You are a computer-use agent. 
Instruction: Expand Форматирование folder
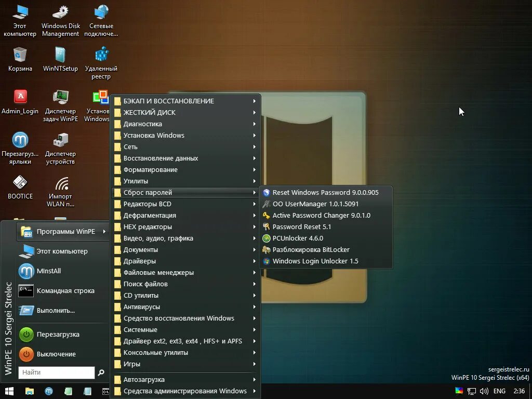tap(185, 170)
